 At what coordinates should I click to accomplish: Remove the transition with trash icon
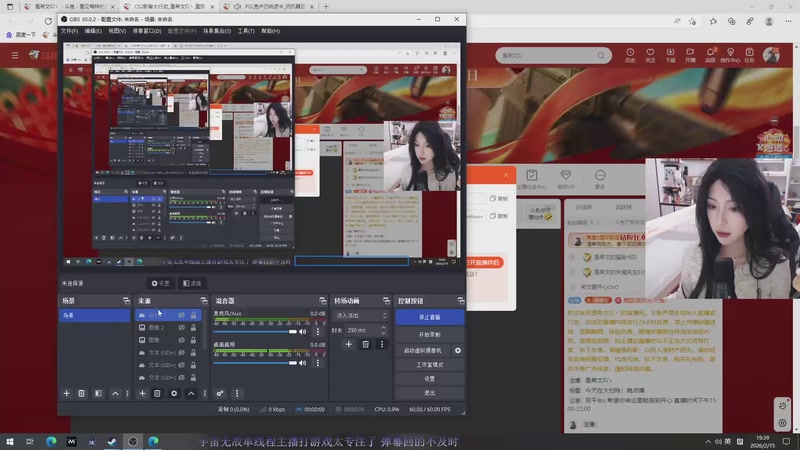pyautogui.click(x=365, y=344)
